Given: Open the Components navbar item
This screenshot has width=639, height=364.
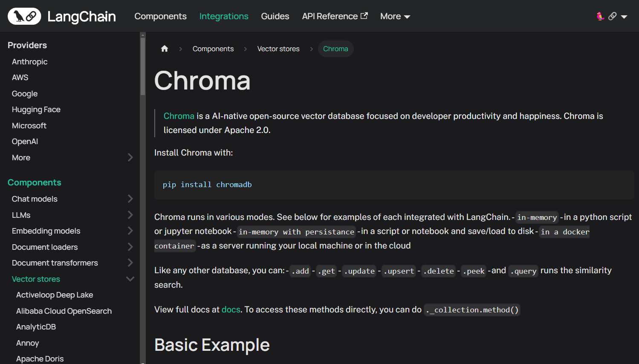Looking at the screenshot, I should 160,16.
